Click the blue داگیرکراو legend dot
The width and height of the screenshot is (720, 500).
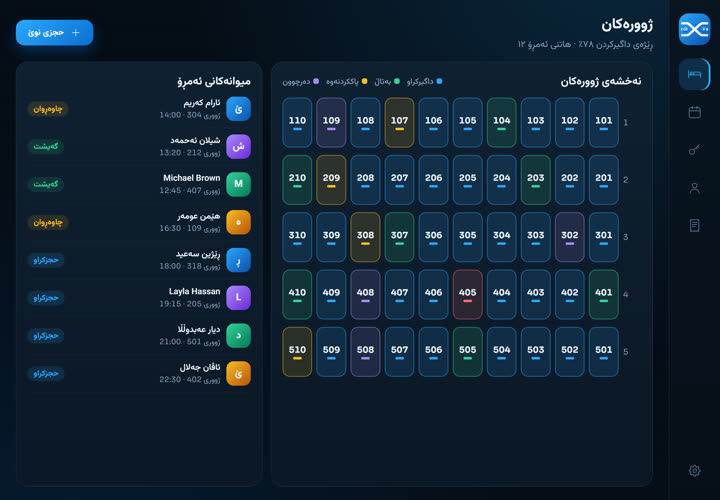point(439,81)
